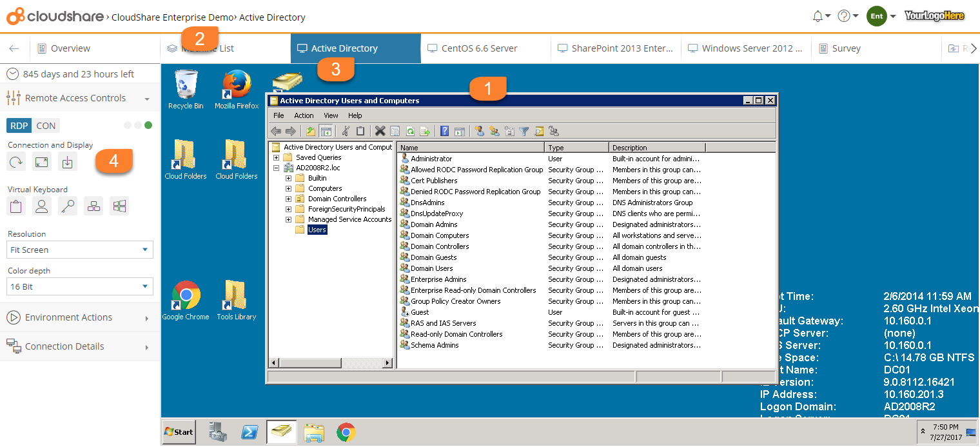Open PowerShell from the Windows taskbar
The height and width of the screenshot is (447, 980).
[250, 432]
